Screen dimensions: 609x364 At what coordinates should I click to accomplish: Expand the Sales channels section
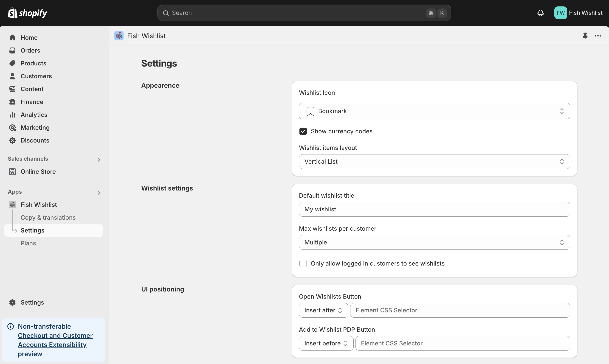click(98, 160)
